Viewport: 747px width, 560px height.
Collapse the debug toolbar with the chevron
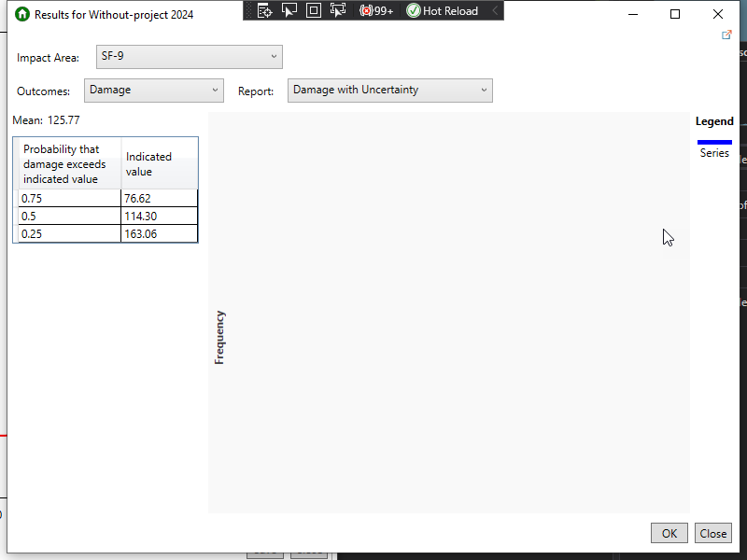[x=495, y=11]
